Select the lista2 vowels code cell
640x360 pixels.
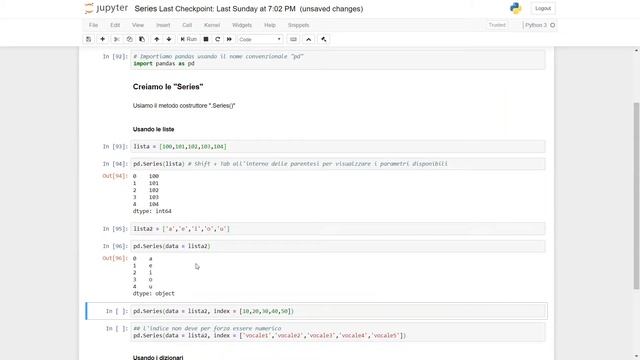pos(338,229)
